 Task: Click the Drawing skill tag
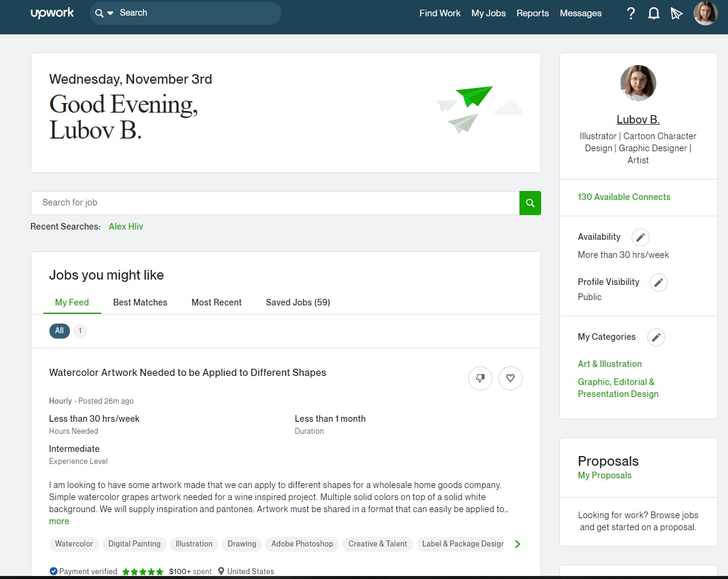click(242, 544)
